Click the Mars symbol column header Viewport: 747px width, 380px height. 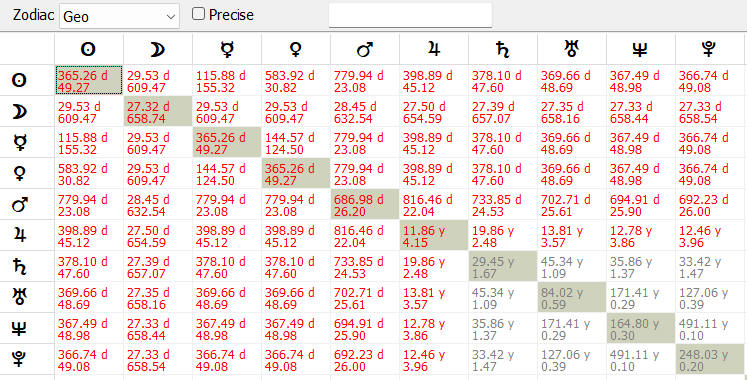[365, 49]
